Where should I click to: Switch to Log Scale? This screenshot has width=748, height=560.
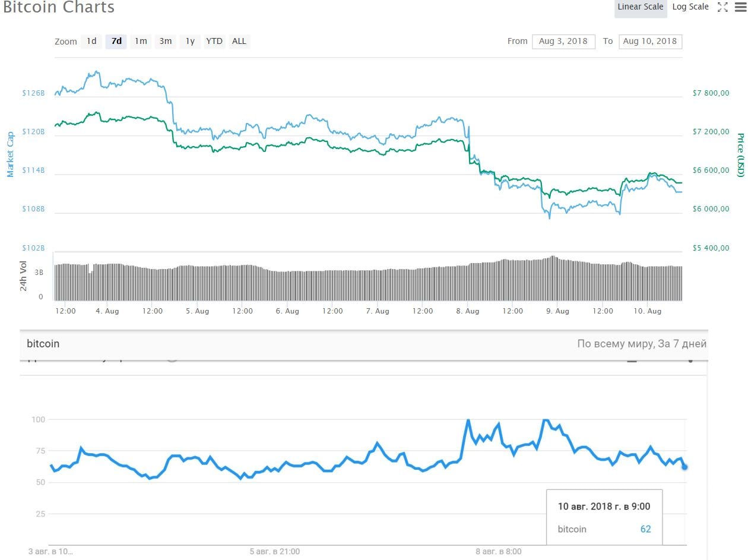pyautogui.click(x=690, y=7)
